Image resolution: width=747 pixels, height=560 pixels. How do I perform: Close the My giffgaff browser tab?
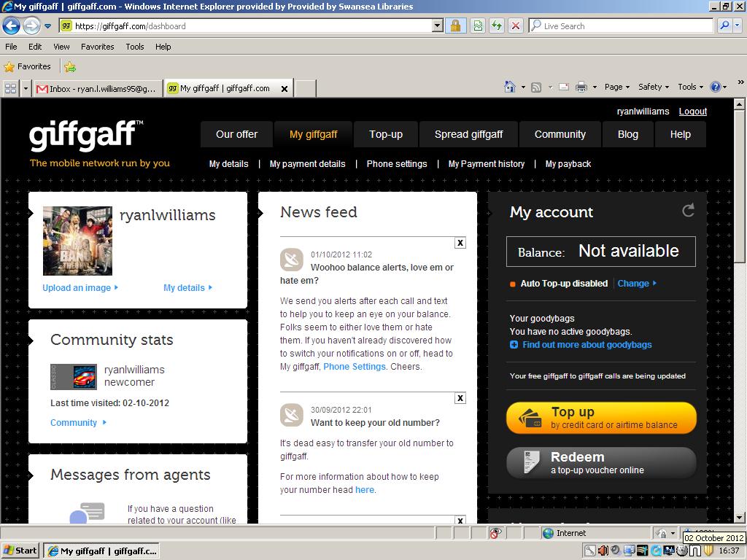[x=285, y=89]
